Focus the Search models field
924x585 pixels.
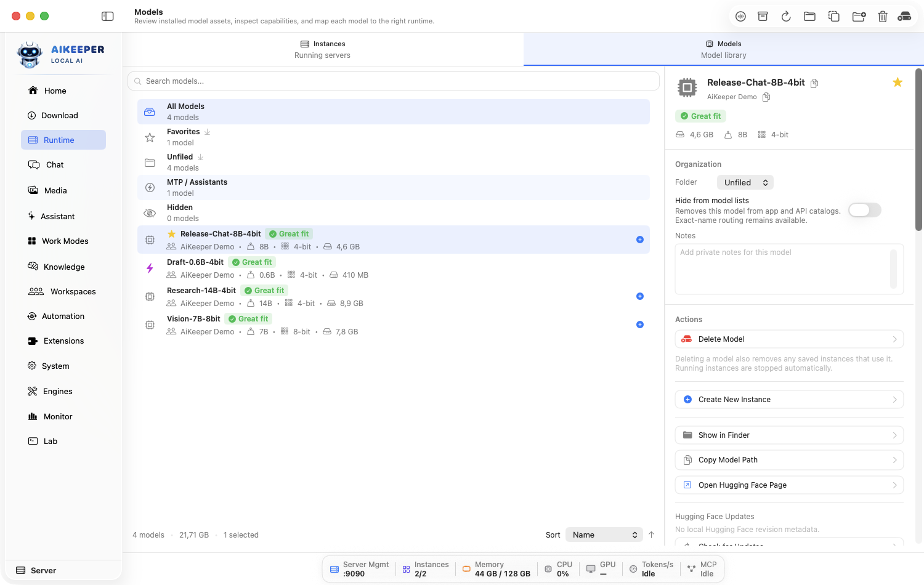click(394, 81)
